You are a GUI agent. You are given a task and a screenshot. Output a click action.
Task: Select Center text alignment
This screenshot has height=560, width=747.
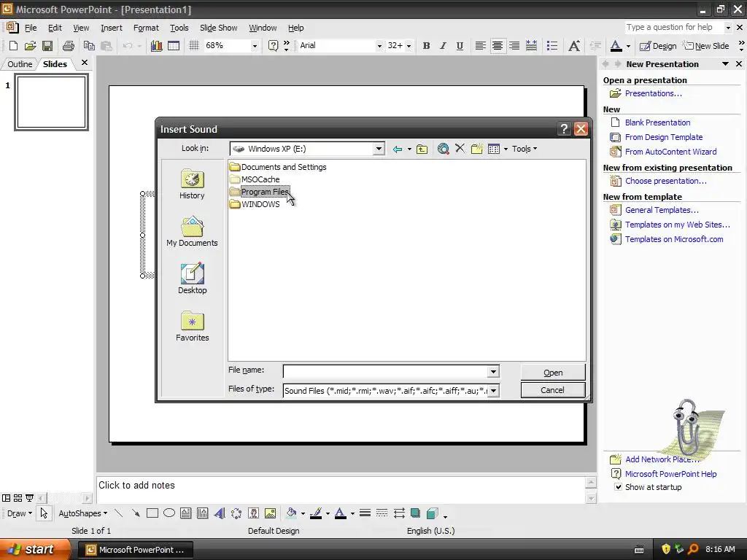tap(497, 46)
